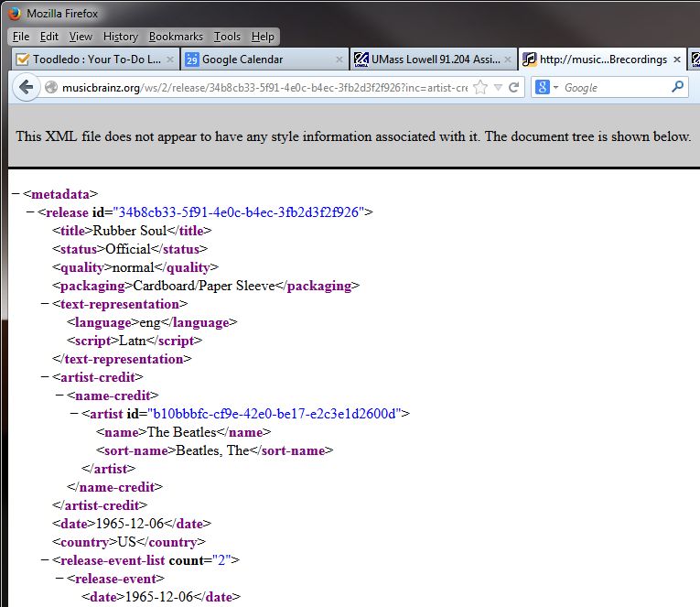Collapse the artist-credit node
The height and width of the screenshot is (607, 700).
pos(45,377)
